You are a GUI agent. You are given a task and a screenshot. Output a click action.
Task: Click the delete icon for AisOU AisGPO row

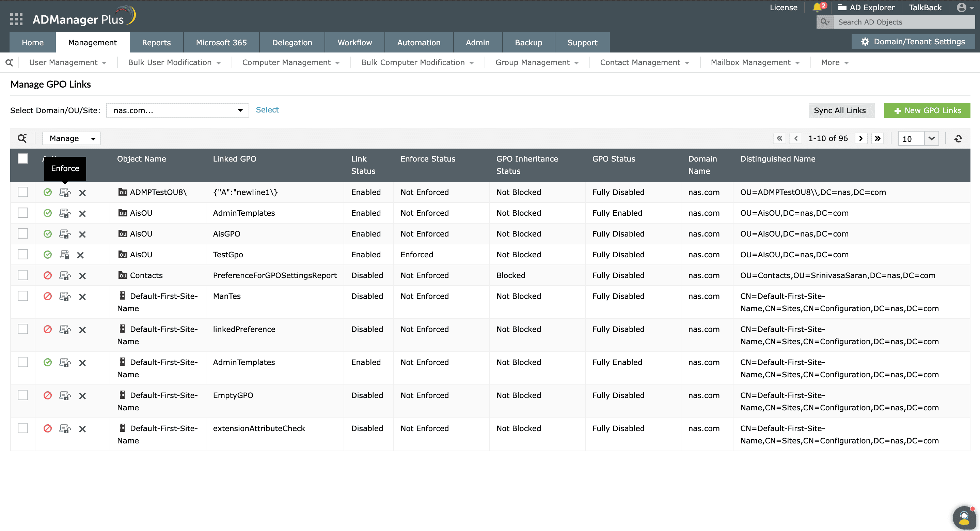click(82, 234)
